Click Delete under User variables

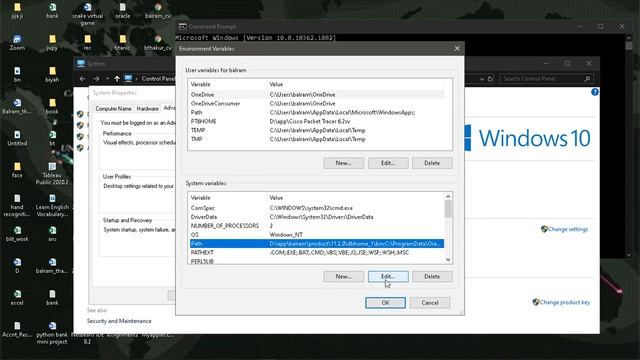pos(432,163)
